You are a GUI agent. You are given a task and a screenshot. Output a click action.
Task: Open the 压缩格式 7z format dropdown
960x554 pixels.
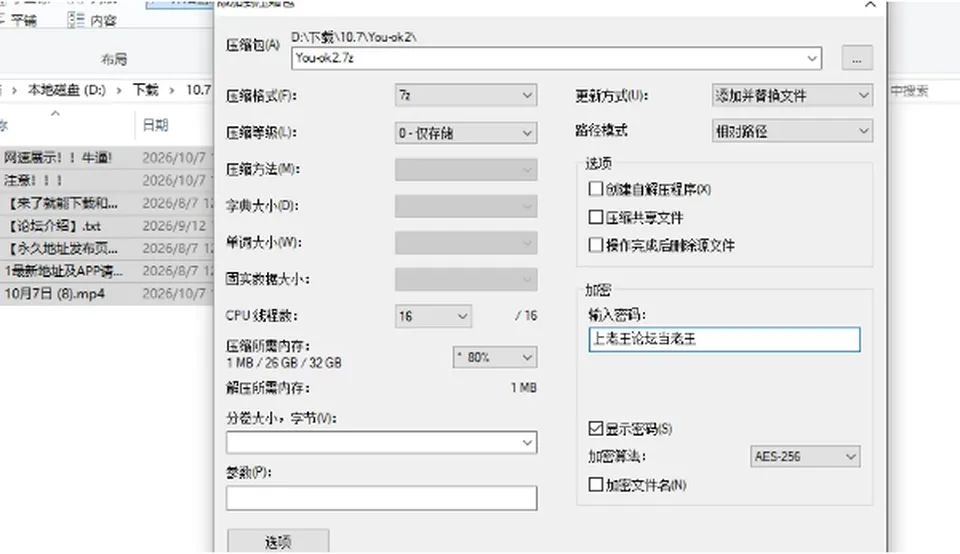tap(466, 95)
